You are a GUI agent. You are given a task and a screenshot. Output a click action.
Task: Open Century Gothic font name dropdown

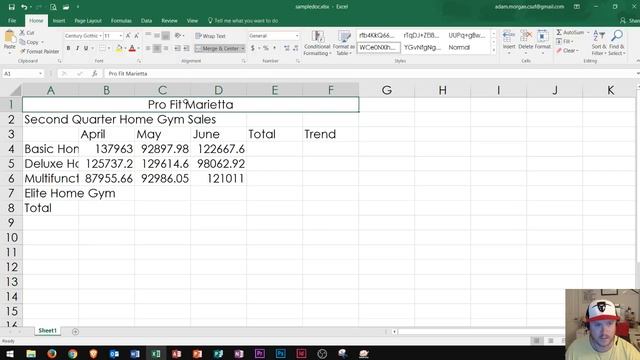point(100,36)
